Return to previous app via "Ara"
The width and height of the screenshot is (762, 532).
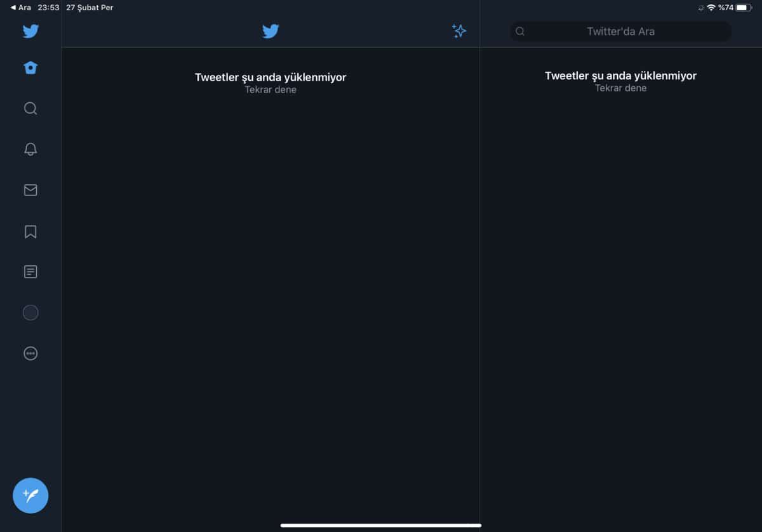21,8
